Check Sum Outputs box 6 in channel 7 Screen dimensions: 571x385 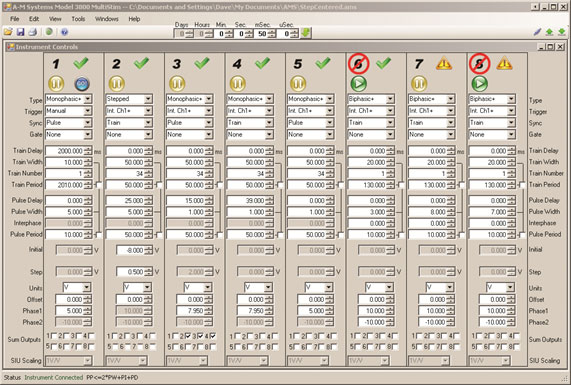[x=430, y=347]
